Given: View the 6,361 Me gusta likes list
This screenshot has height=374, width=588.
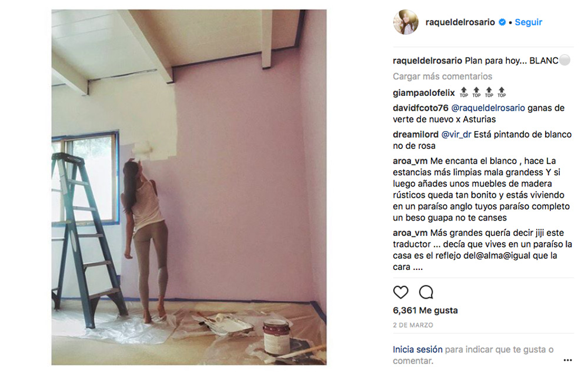Looking at the screenshot, I should (425, 310).
